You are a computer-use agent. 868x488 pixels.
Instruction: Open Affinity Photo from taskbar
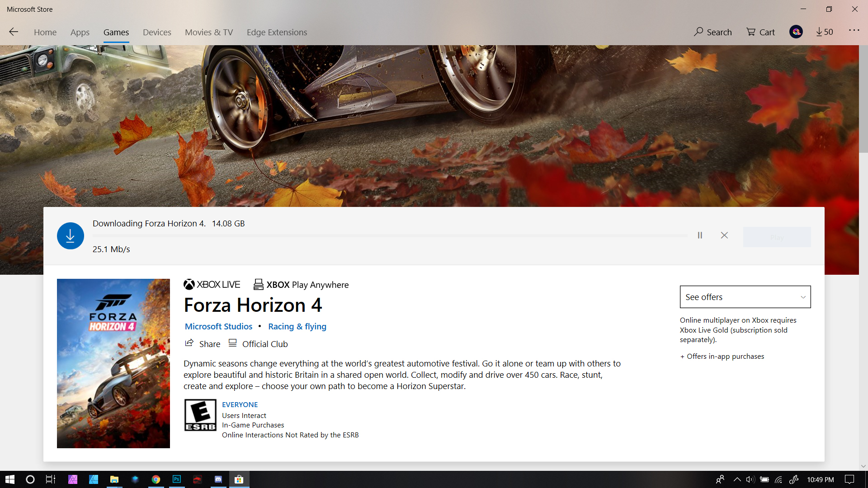point(73,479)
